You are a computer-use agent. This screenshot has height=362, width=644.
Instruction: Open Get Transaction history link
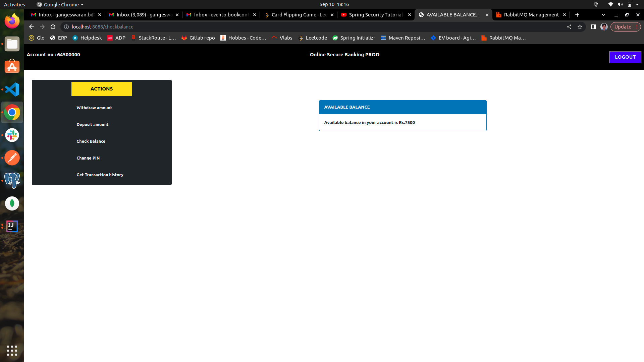(x=100, y=175)
